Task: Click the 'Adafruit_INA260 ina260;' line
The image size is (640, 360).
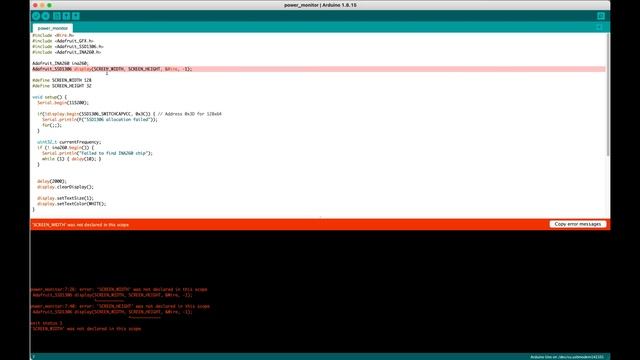Action: click(x=60, y=64)
